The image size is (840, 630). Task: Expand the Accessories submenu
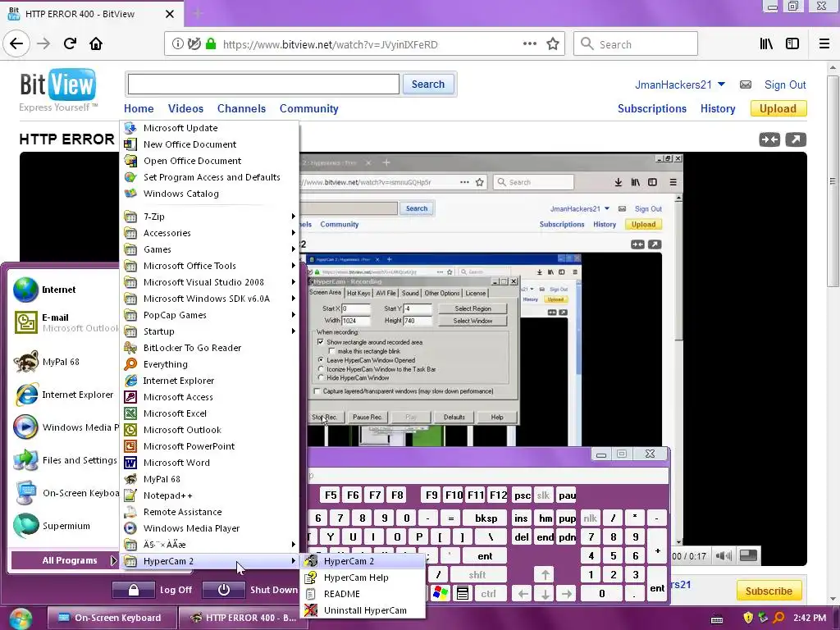[x=209, y=233]
